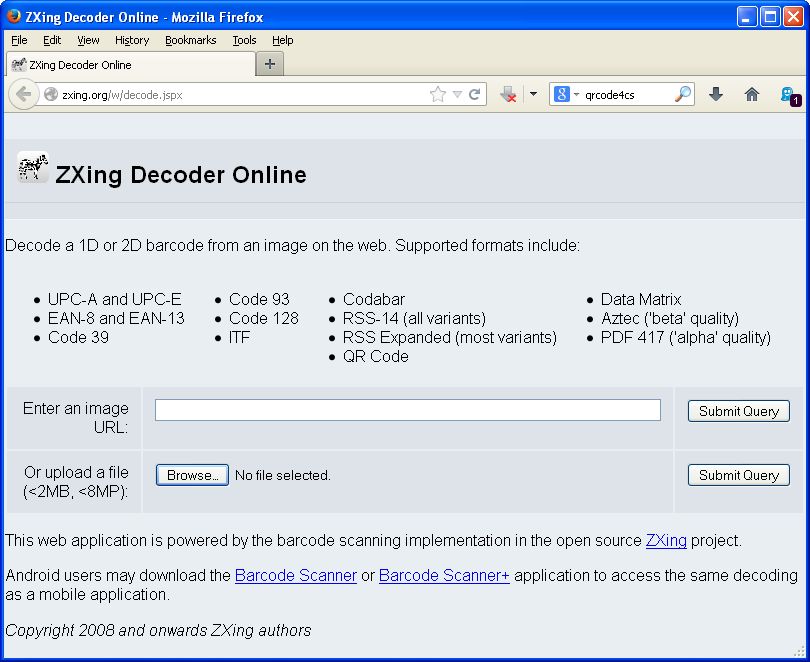The height and width of the screenshot is (662, 810).
Task: Open URL history dropdown arrow in address bar
Action: [x=457, y=94]
